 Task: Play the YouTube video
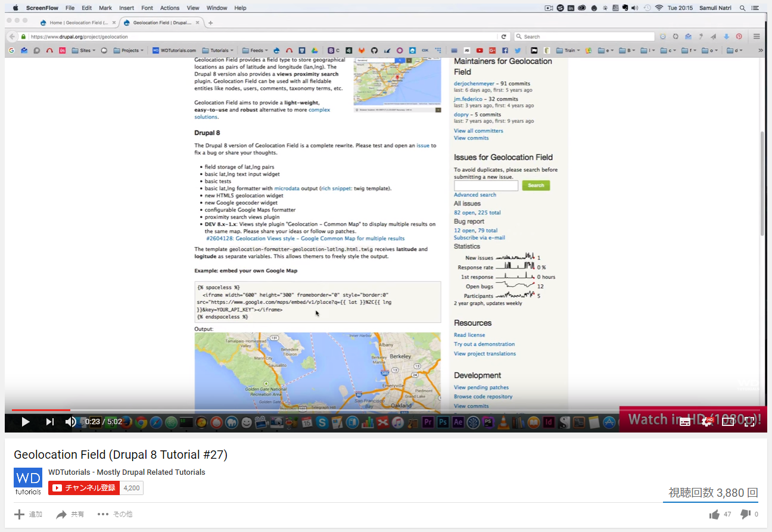(25, 422)
